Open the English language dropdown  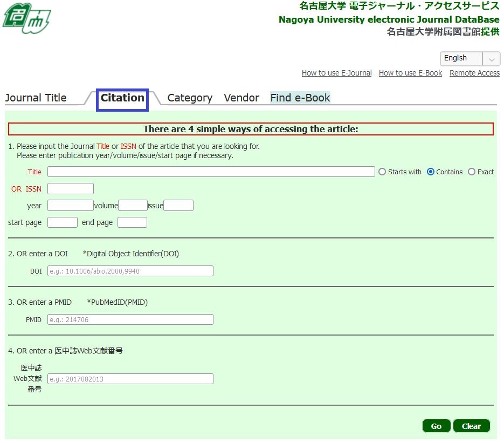470,59
